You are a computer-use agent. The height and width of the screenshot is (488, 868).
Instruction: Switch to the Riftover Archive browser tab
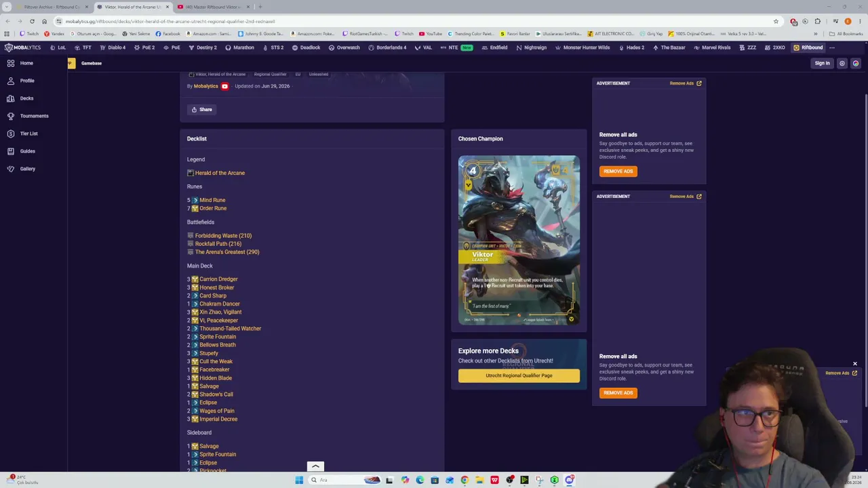52,7
